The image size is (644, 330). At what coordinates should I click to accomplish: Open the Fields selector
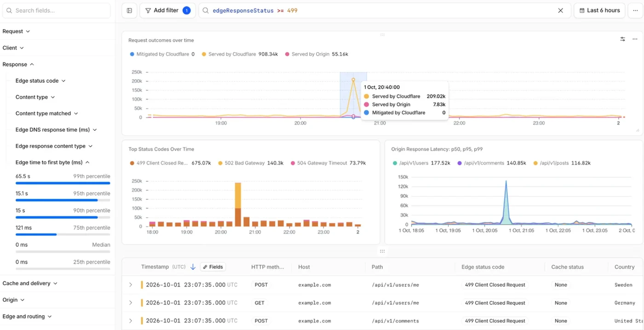pyautogui.click(x=213, y=267)
